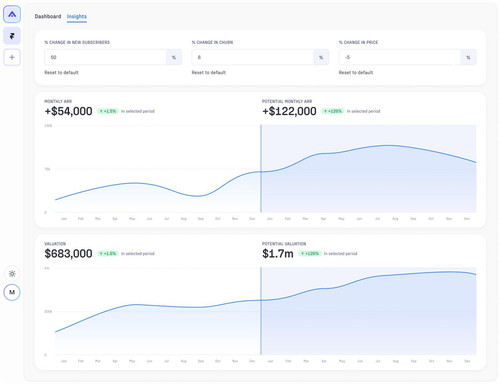Click the app logo icon in sidebar

(12, 14)
